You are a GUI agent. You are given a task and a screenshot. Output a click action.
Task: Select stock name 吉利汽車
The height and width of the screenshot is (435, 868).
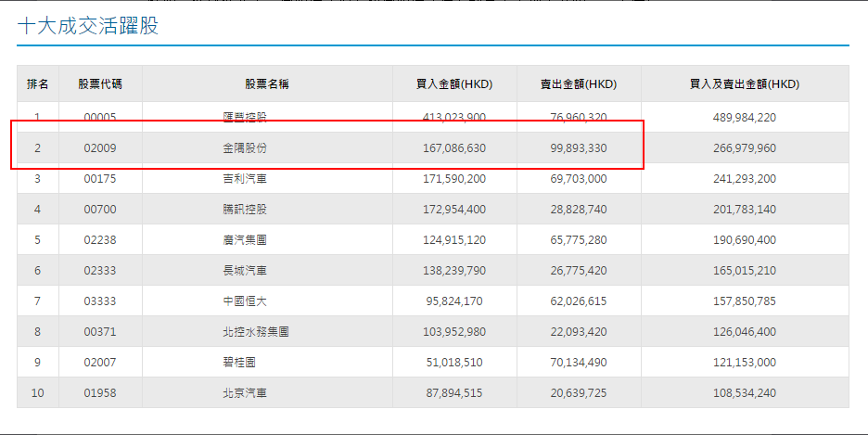(x=245, y=179)
